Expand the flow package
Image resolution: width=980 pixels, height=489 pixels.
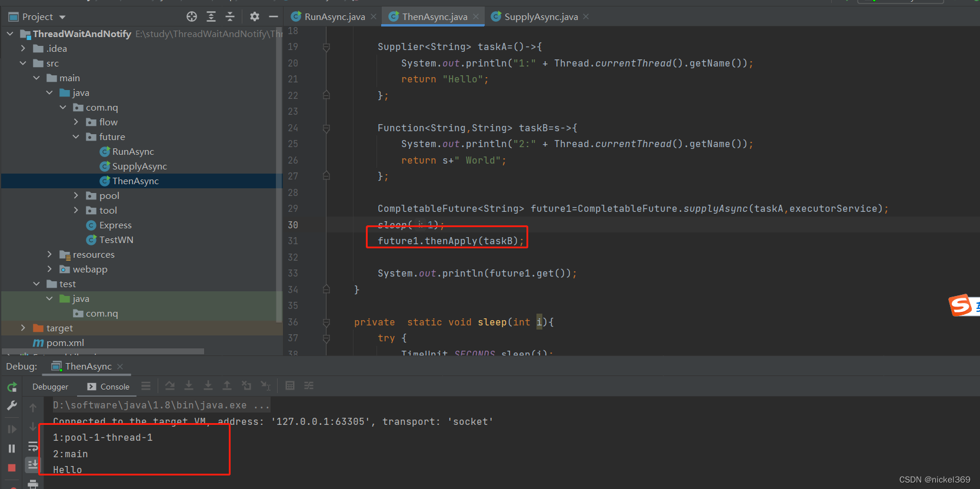[76, 122]
